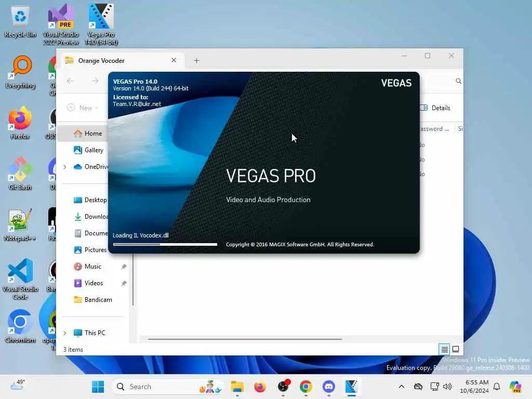Screen dimensions: 532x399
Task: Click the Password column header
Action: [436, 129]
